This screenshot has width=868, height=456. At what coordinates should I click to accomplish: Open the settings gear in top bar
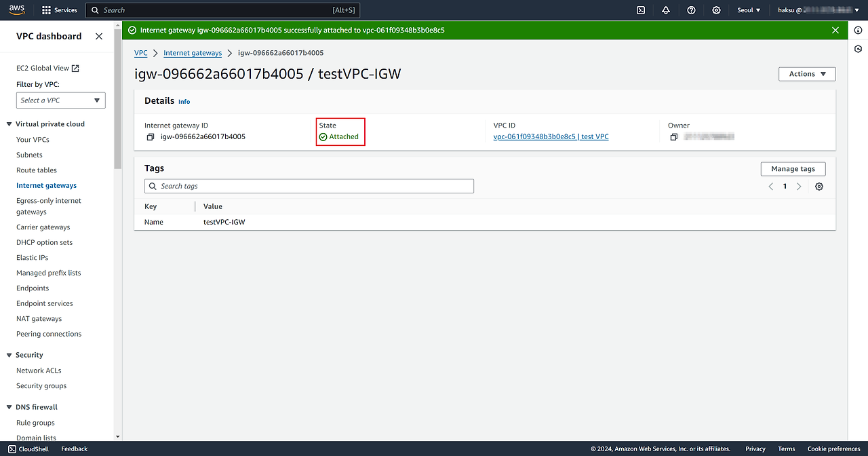[716, 10]
